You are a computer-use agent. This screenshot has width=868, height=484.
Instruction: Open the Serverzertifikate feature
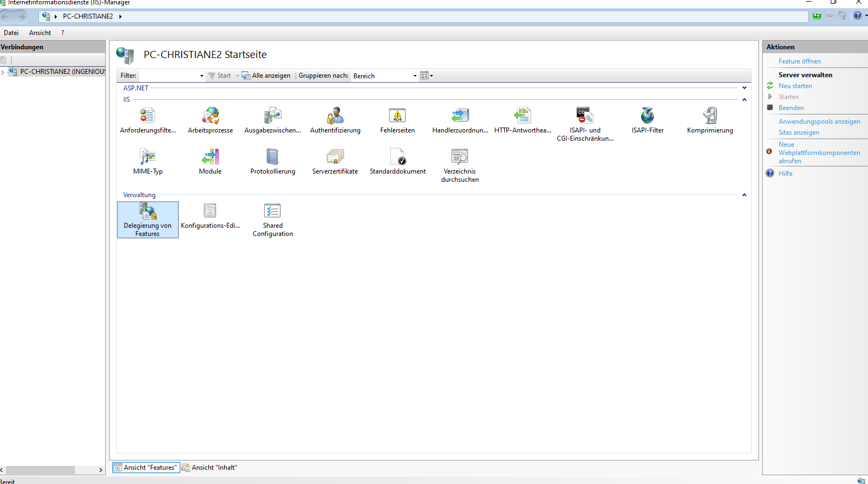pyautogui.click(x=335, y=162)
